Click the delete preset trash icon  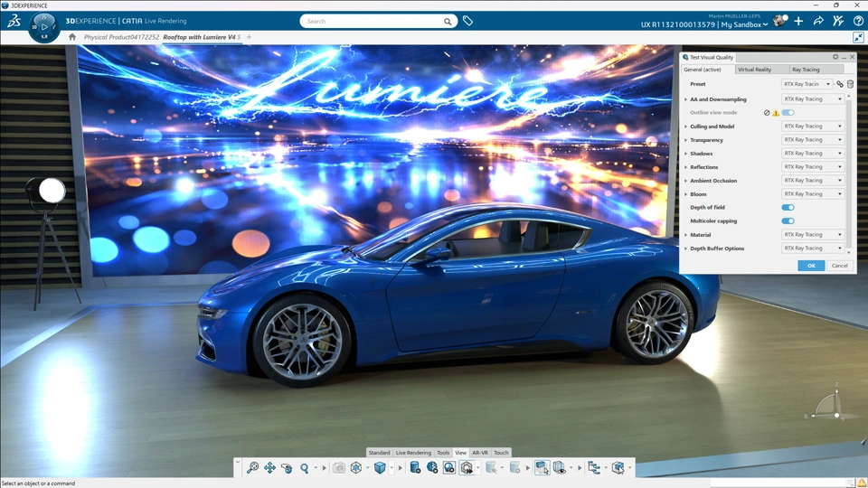[850, 84]
